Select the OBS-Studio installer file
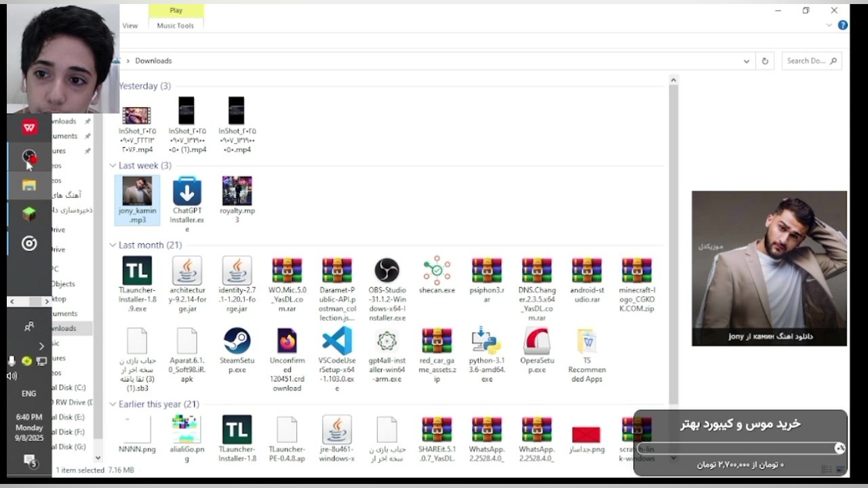 tap(387, 289)
